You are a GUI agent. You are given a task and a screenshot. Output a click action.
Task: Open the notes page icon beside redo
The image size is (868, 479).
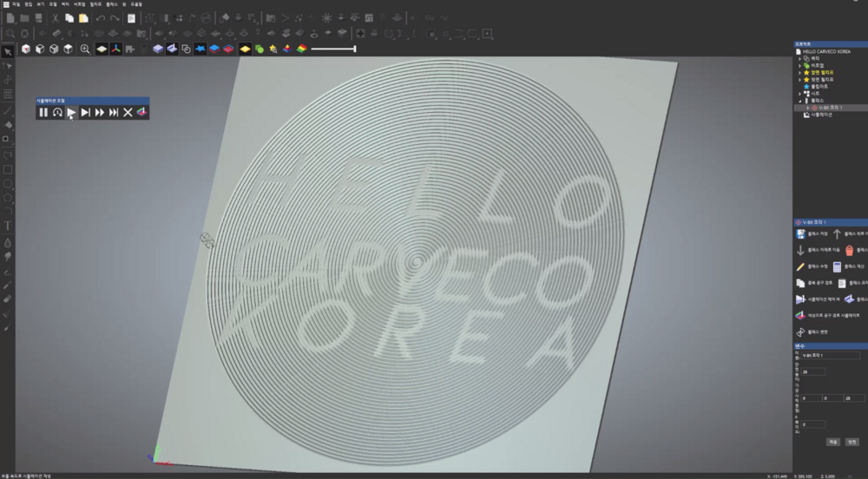pyautogui.click(x=131, y=18)
